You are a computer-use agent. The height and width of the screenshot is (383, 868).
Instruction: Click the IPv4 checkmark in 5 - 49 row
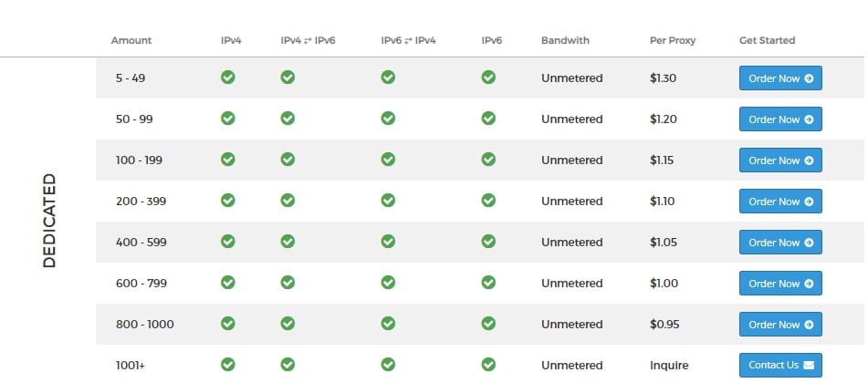click(x=228, y=78)
